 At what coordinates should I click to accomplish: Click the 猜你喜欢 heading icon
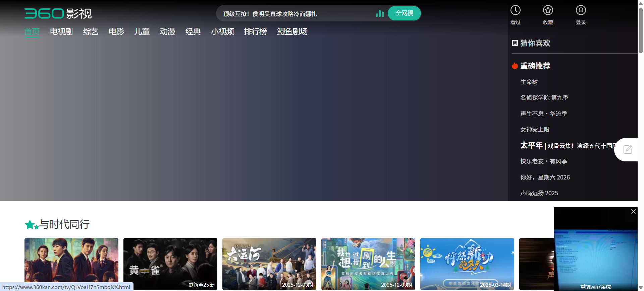pyautogui.click(x=515, y=43)
